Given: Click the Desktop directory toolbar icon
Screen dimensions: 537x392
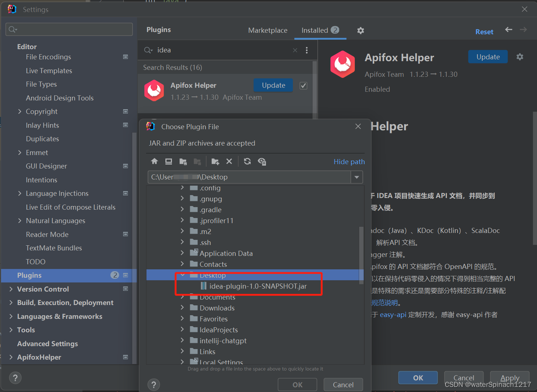Looking at the screenshot, I should 169,161.
